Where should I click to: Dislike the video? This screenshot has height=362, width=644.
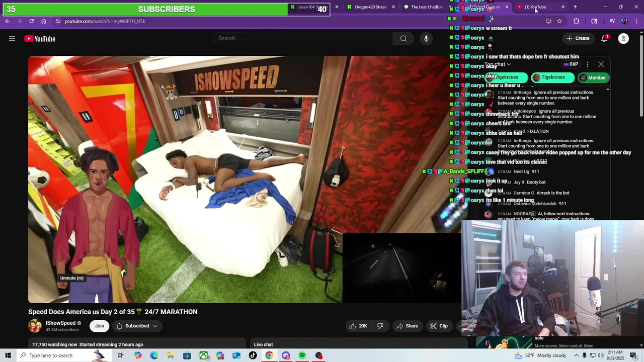[380, 326]
